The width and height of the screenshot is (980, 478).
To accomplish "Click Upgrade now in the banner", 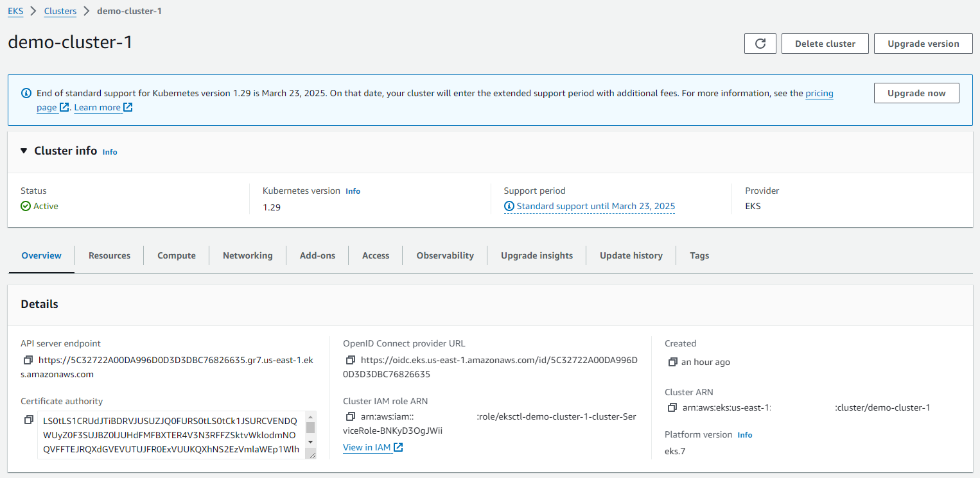I will tap(916, 93).
